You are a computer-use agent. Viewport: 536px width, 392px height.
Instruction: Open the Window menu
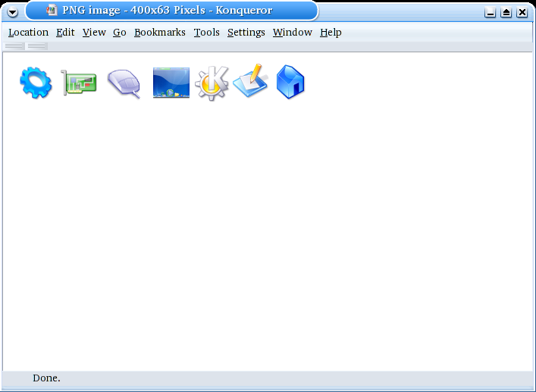pyautogui.click(x=293, y=33)
